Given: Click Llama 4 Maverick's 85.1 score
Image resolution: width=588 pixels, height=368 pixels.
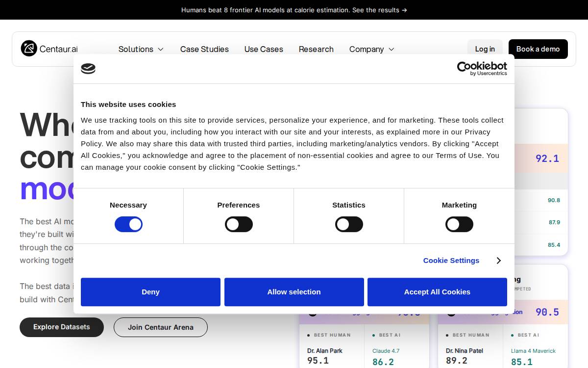Looking at the screenshot, I should (522, 362).
